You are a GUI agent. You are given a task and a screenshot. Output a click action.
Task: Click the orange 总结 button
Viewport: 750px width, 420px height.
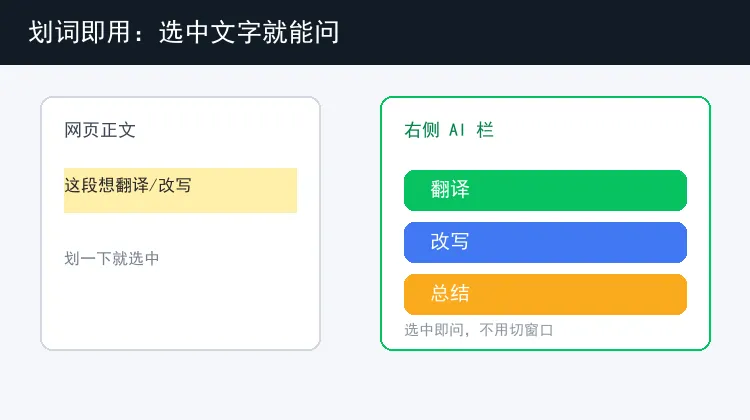(x=545, y=294)
